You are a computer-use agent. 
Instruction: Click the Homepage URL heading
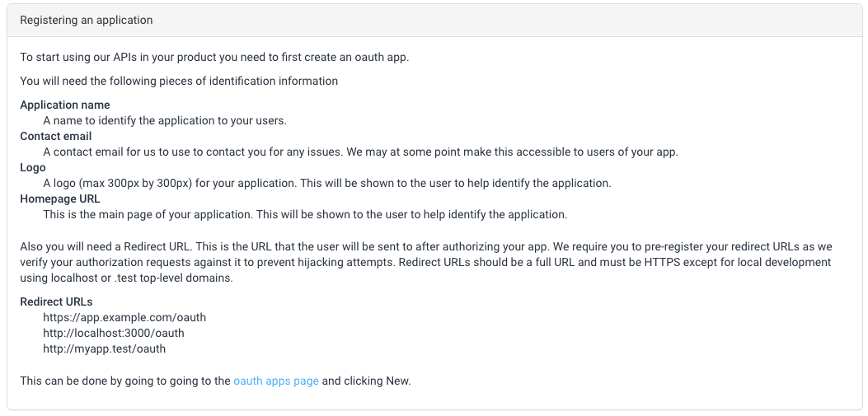pyautogui.click(x=60, y=198)
